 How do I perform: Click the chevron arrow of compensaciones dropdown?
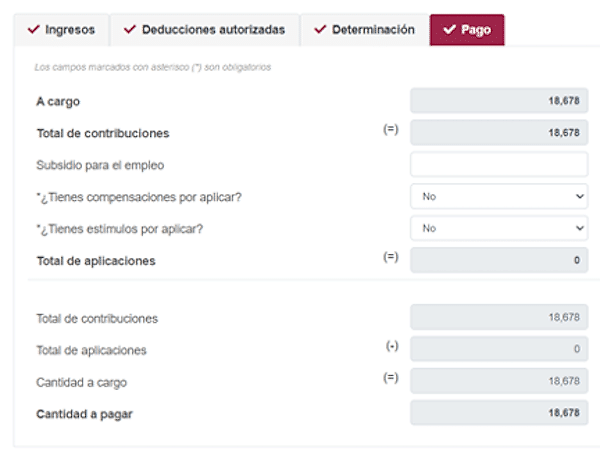pos(580,196)
